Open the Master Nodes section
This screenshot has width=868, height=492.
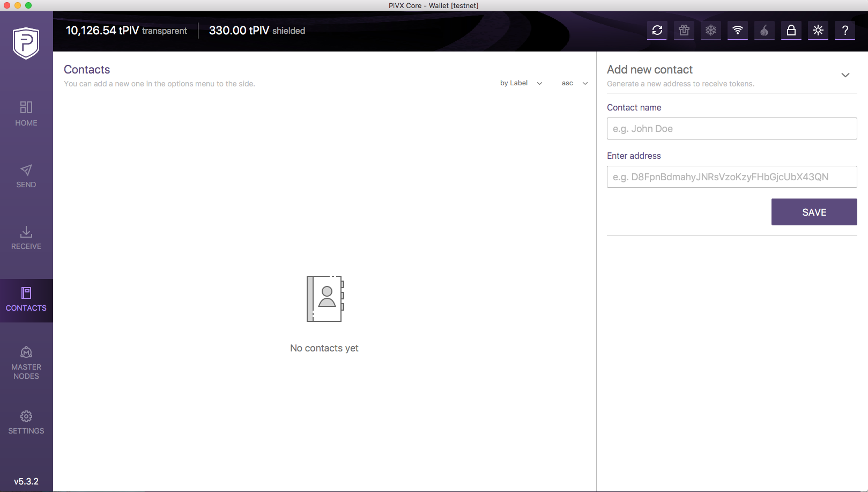[x=26, y=363]
